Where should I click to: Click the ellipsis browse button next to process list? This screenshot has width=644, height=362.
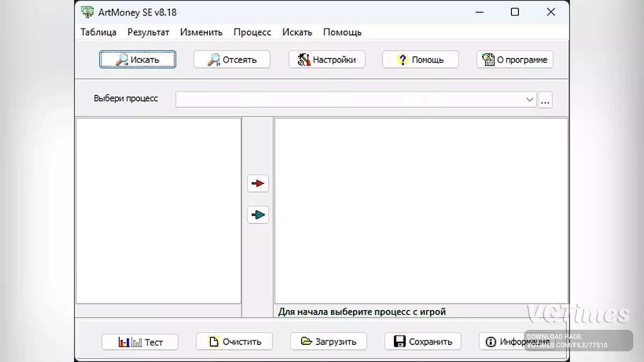(x=545, y=100)
